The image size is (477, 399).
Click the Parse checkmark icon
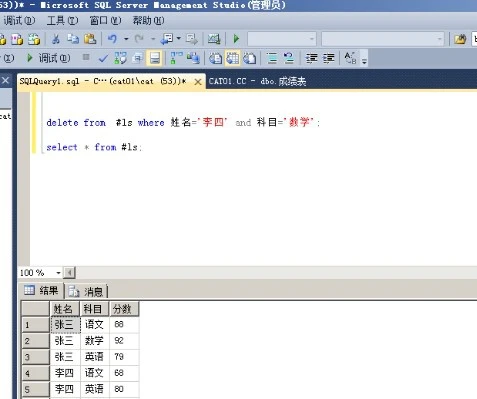coord(103,59)
